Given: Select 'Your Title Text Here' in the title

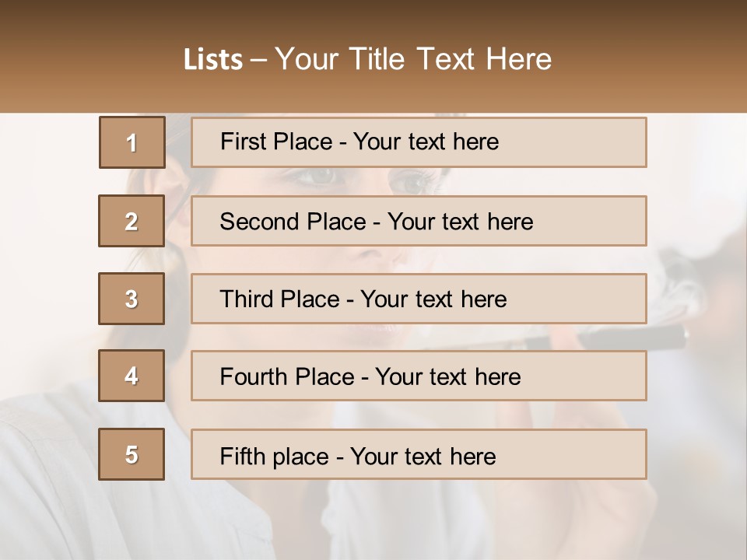Looking at the screenshot, I should click(413, 59).
